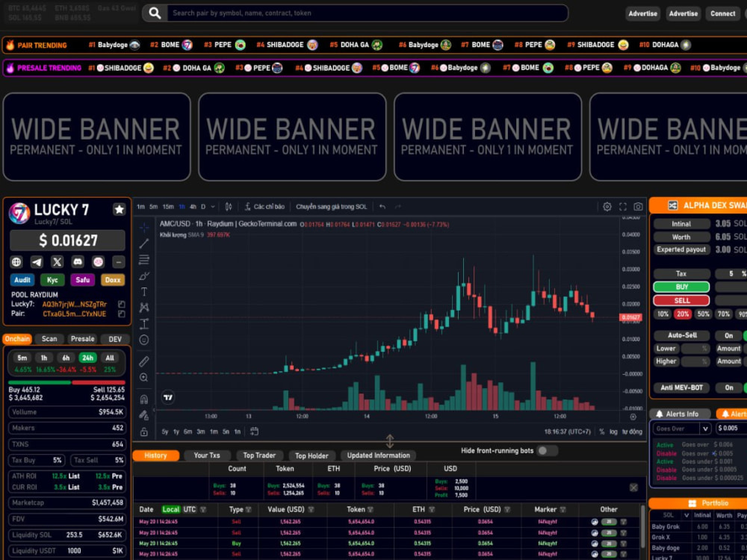
Task: Select the trend line drawing tool
Action: click(144, 243)
